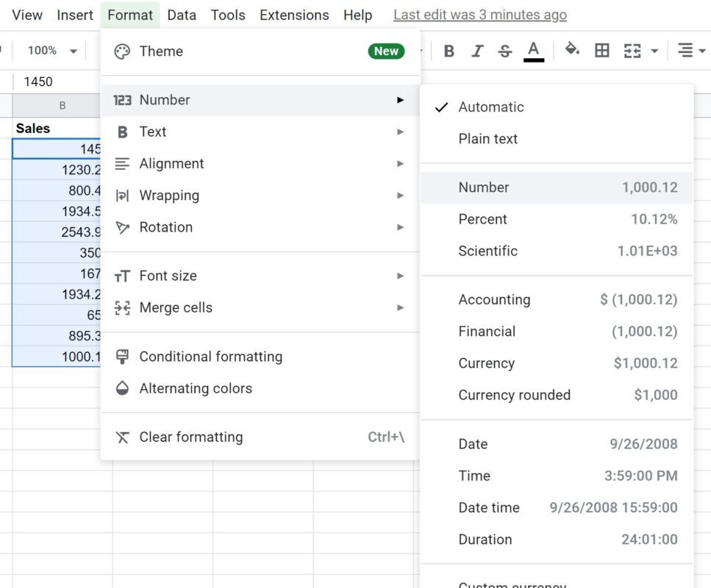This screenshot has height=588, width=711.
Task: Choose Plain text format
Action: (557, 139)
